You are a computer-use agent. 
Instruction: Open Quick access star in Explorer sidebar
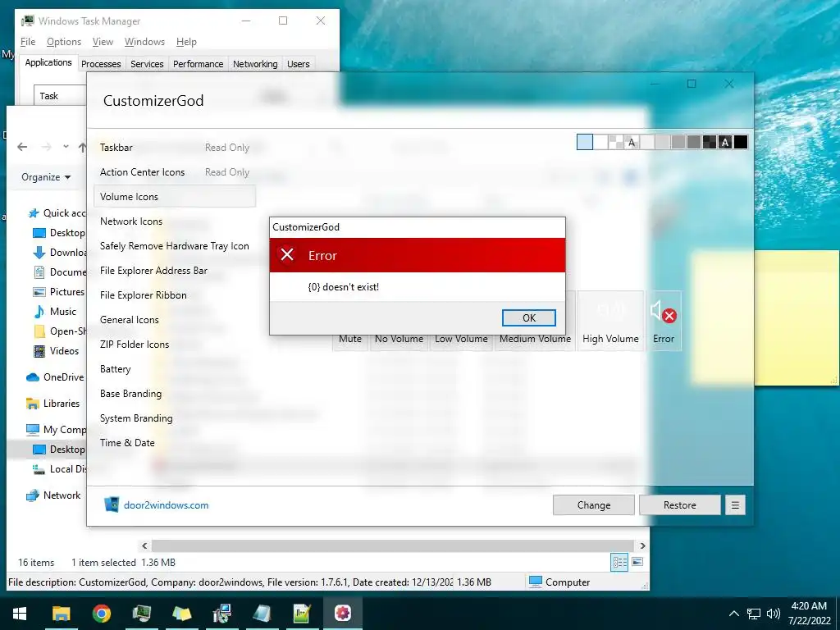pyautogui.click(x=33, y=213)
